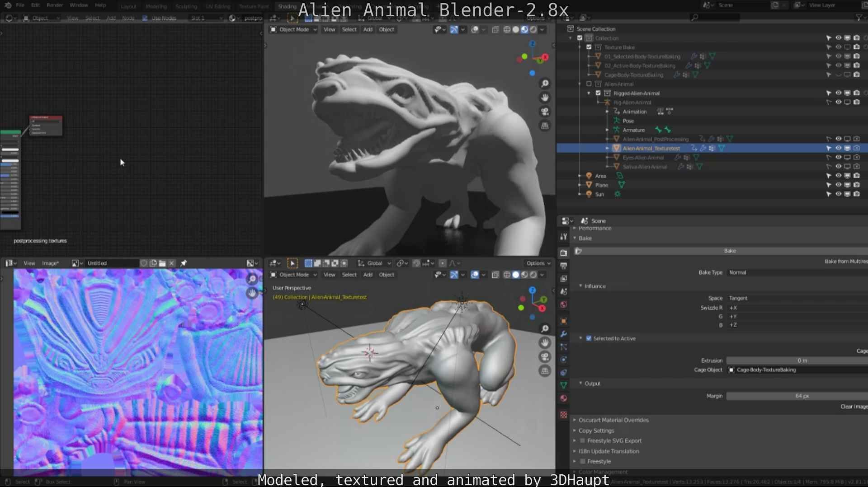Click the Cage Object field
The image size is (868, 487).
pyautogui.click(x=797, y=370)
